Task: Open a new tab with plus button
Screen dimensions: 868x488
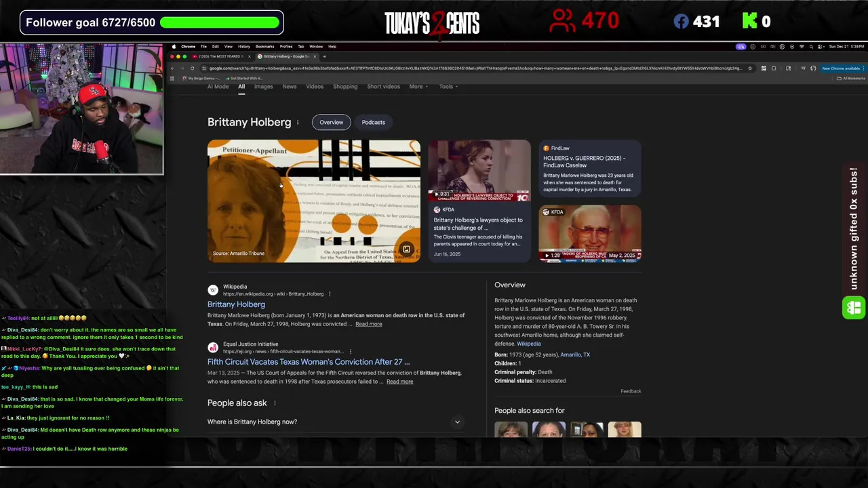Action: [324, 56]
